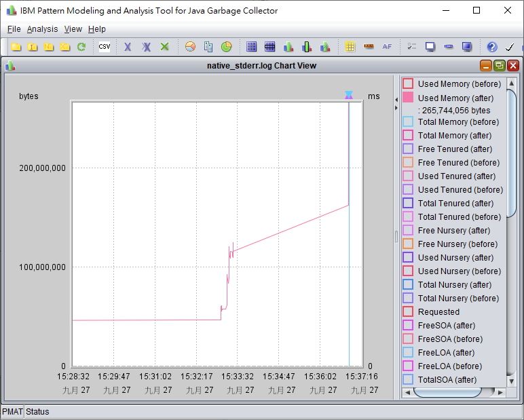Screen dimensions: 524x420
Task: Toggle the Free Tenured (after) checkbox
Action: click(408, 149)
